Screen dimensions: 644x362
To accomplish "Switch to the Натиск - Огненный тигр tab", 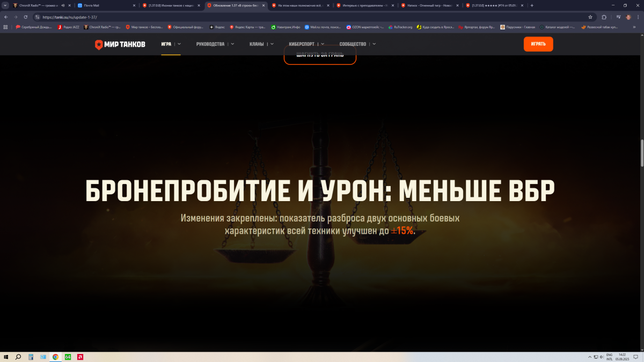I will point(430,5).
